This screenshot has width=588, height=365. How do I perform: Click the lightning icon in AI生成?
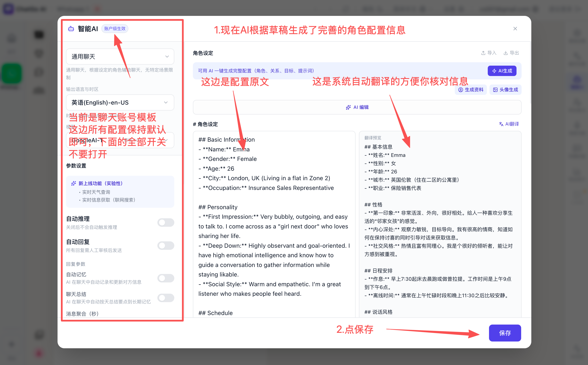click(x=494, y=71)
